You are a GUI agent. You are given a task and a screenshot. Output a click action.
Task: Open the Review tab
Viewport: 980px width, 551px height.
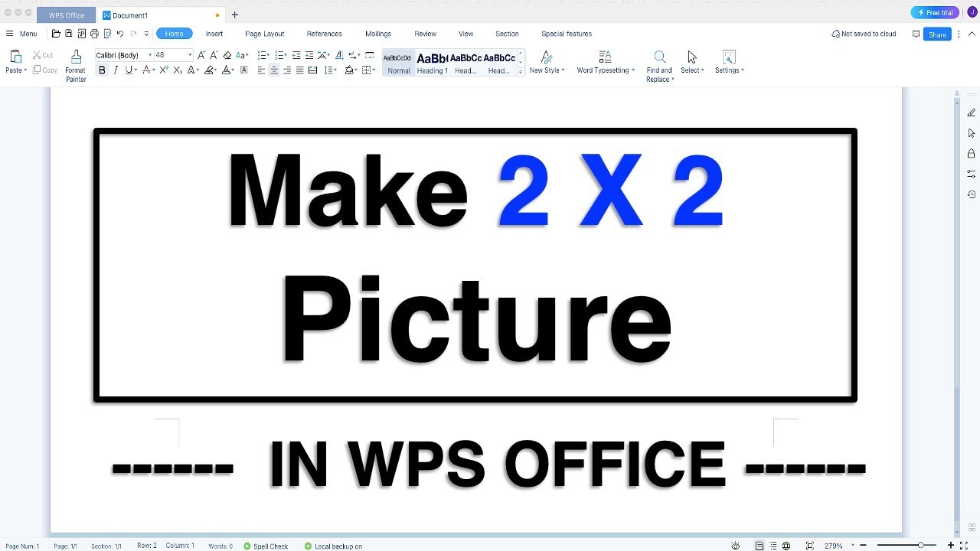426,34
